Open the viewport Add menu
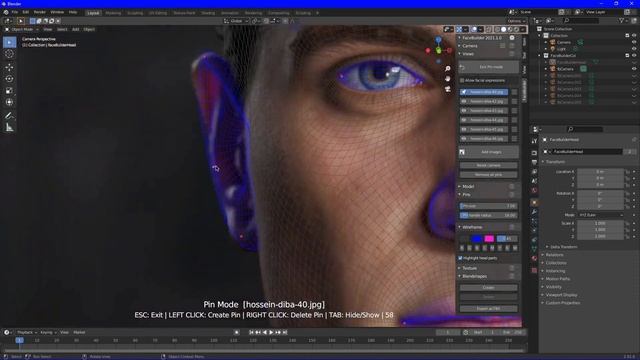Viewport: 640px width, 360px height. point(76,29)
